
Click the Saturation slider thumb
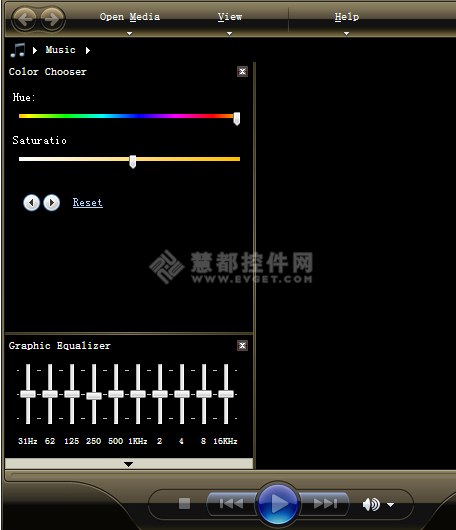coord(133,162)
